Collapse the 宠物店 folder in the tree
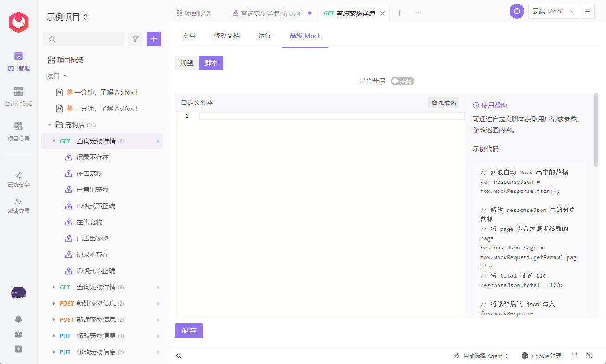This screenshot has width=606, height=364. pos(50,124)
